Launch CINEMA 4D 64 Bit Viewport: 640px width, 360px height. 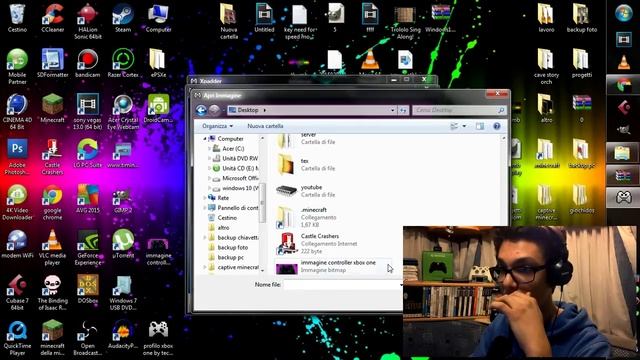point(17,112)
